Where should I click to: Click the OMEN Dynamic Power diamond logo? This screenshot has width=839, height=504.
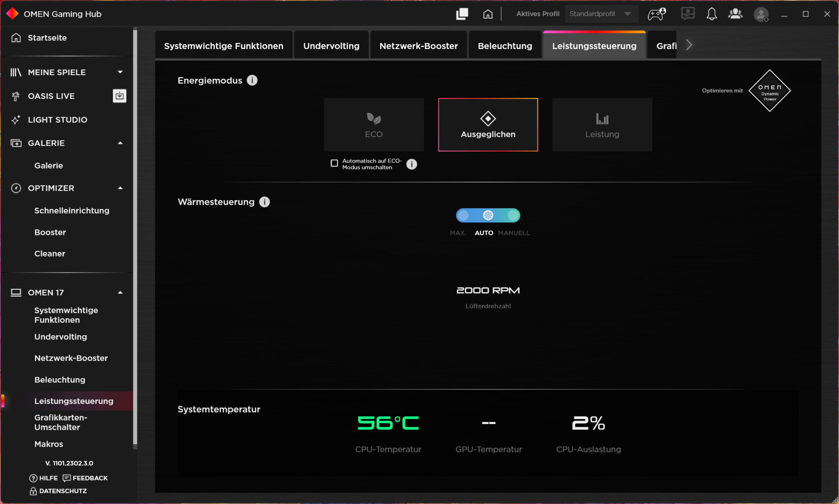pos(770,90)
